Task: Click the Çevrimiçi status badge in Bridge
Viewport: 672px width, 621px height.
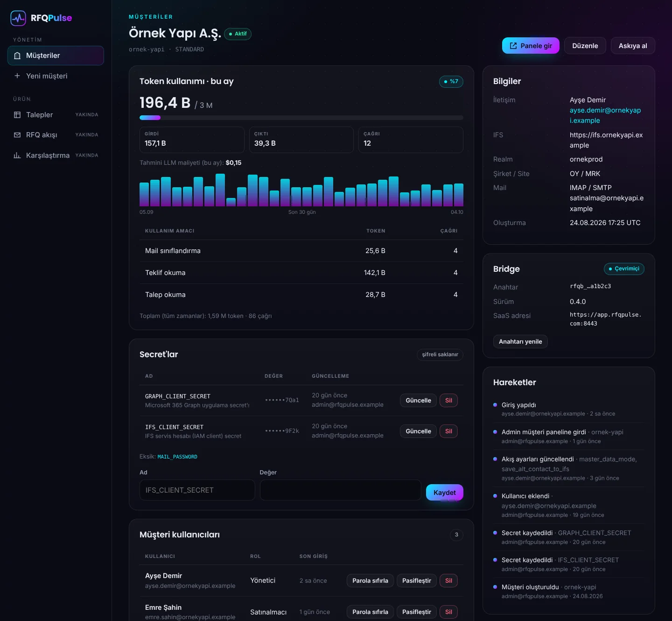Action: tap(624, 269)
